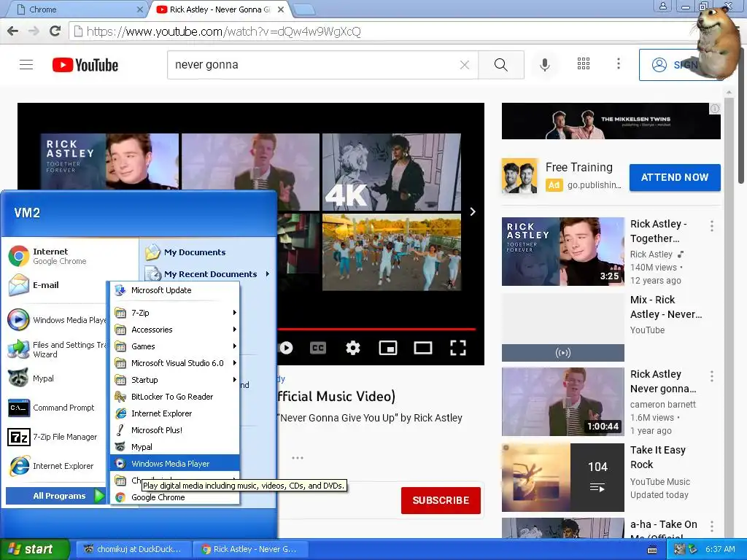Image resolution: width=747 pixels, height=560 pixels.
Task: Click the Windows start button
Action: tap(34, 549)
